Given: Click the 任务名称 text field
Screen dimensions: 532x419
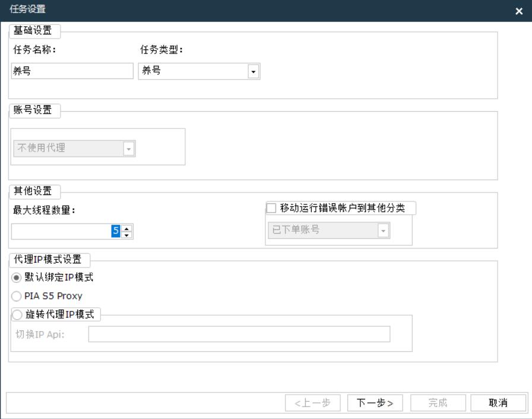Looking at the screenshot, I should pyautogui.click(x=72, y=71).
